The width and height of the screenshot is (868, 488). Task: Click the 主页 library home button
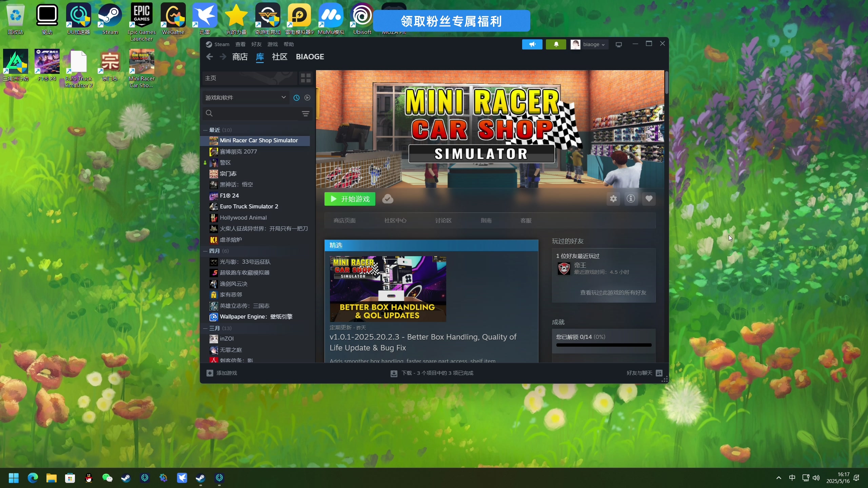coord(250,78)
